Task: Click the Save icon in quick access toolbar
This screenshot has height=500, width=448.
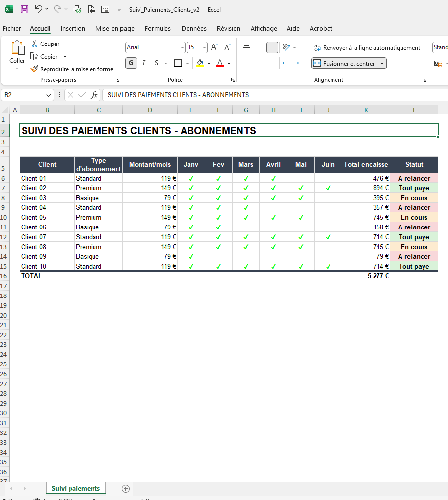Action: click(24, 9)
